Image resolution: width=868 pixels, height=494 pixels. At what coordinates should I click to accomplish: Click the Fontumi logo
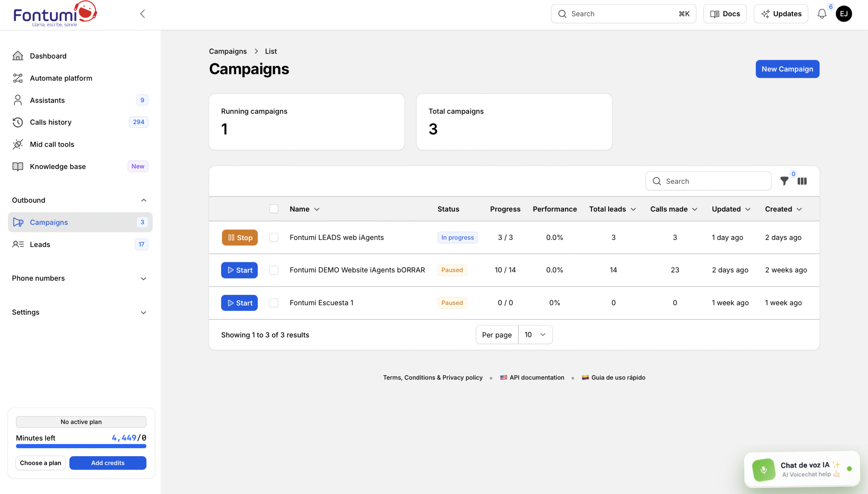55,14
